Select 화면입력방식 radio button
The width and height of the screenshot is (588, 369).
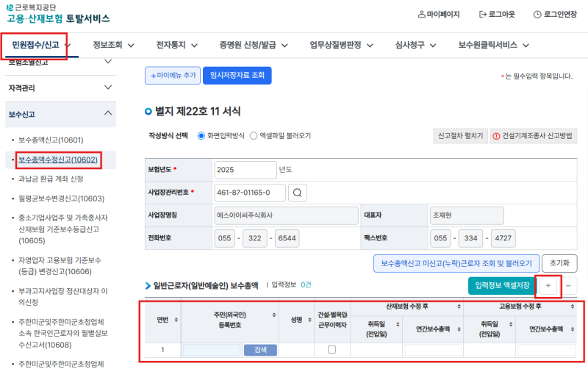tap(201, 136)
